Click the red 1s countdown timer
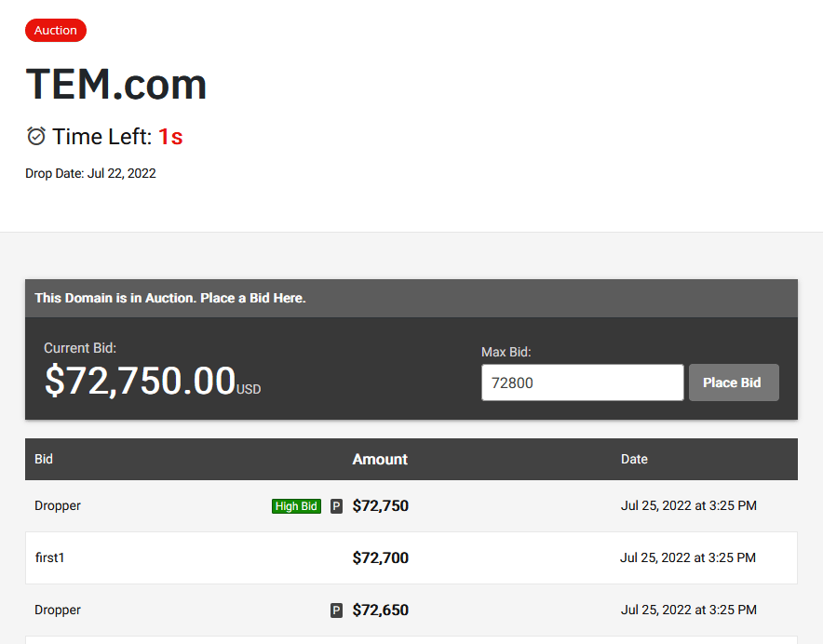This screenshot has height=644, width=823. pos(170,137)
